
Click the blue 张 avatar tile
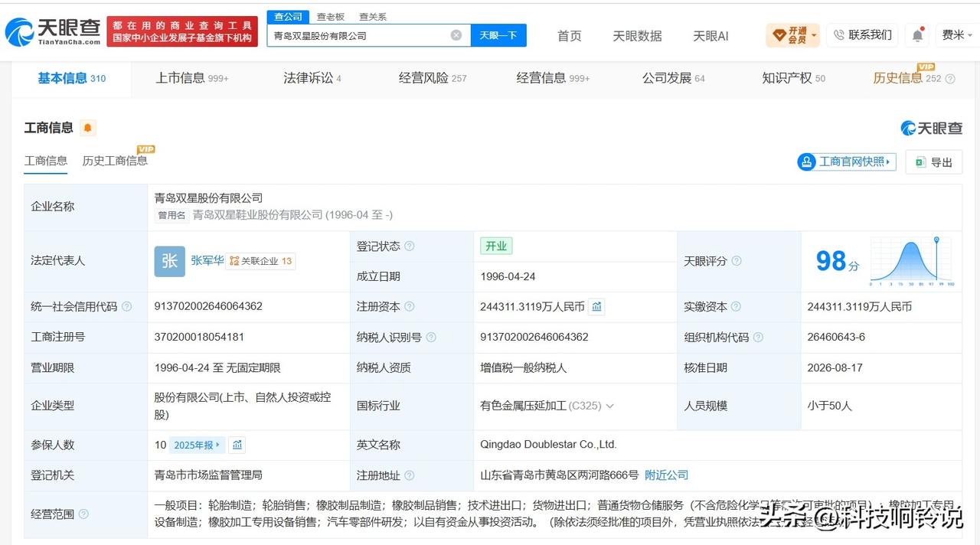(x=169, y=261)
